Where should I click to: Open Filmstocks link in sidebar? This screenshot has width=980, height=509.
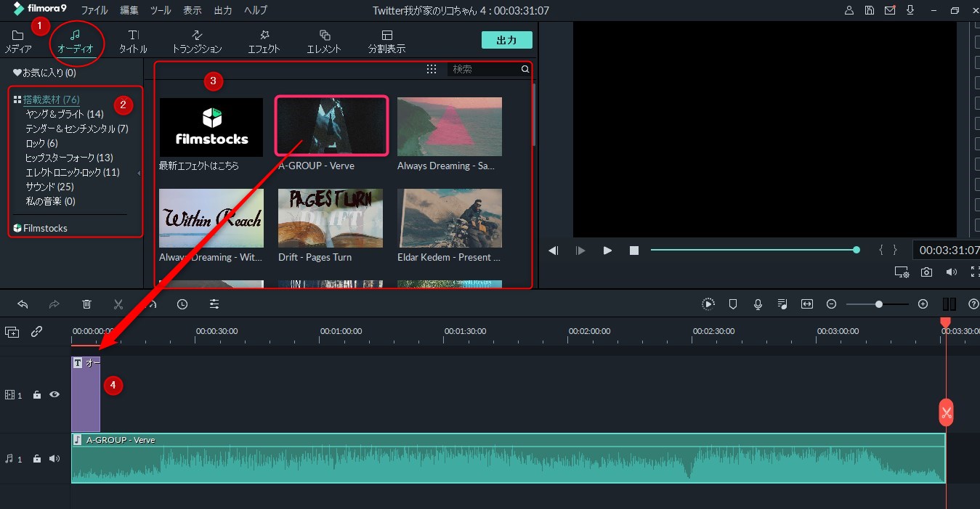(40, 228)
